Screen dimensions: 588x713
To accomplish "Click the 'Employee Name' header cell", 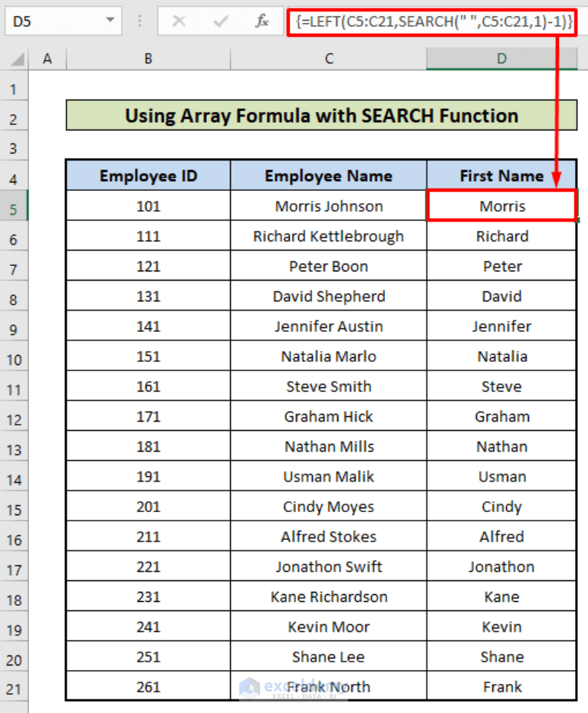I will 328,176.
